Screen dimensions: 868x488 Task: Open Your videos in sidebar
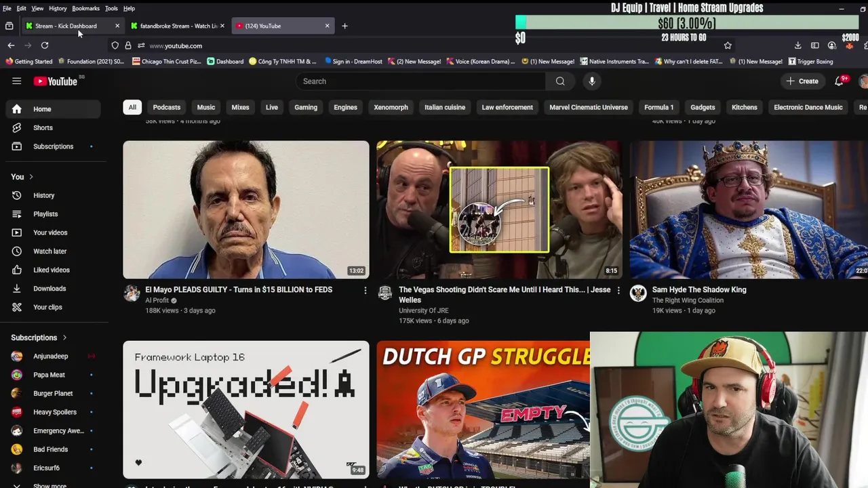coord(53,232)
